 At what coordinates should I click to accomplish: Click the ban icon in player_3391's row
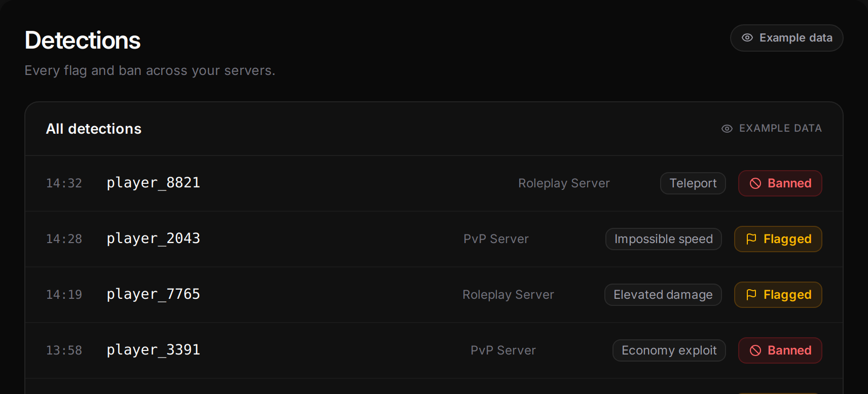coord(755,350)
